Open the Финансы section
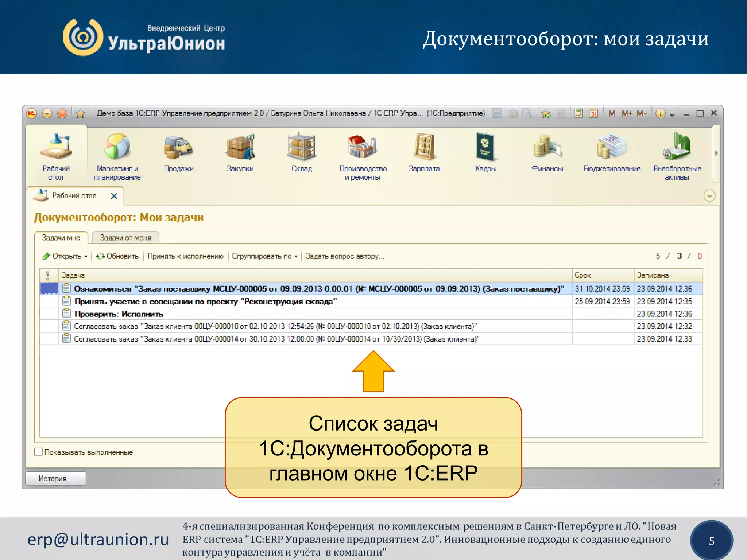This screenshot has height=560, width=747. coord(547,153)
